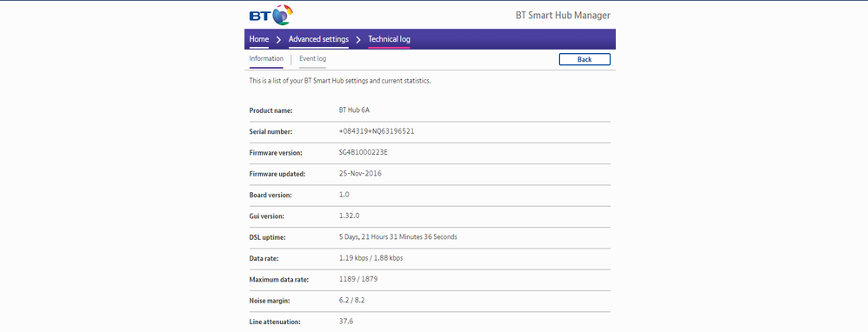Click the Back button
868x332 pixels.
click(584, 59)
